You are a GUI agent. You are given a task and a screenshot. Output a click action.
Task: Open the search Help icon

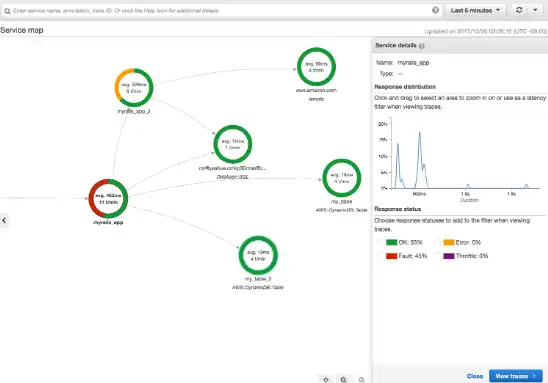(435, 10)
